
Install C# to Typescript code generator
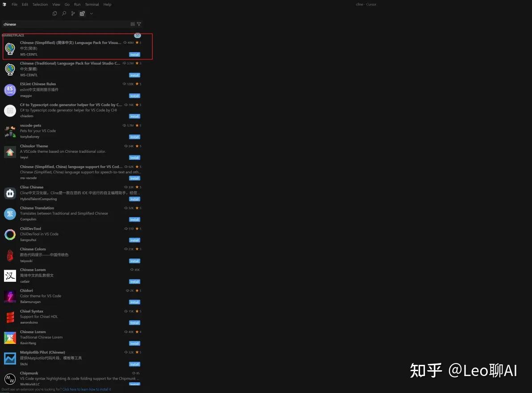134,117
